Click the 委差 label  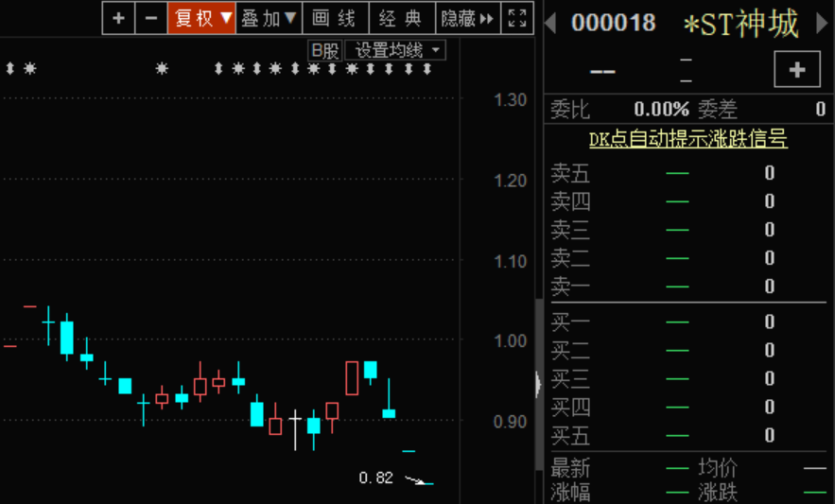coord(718,110)
